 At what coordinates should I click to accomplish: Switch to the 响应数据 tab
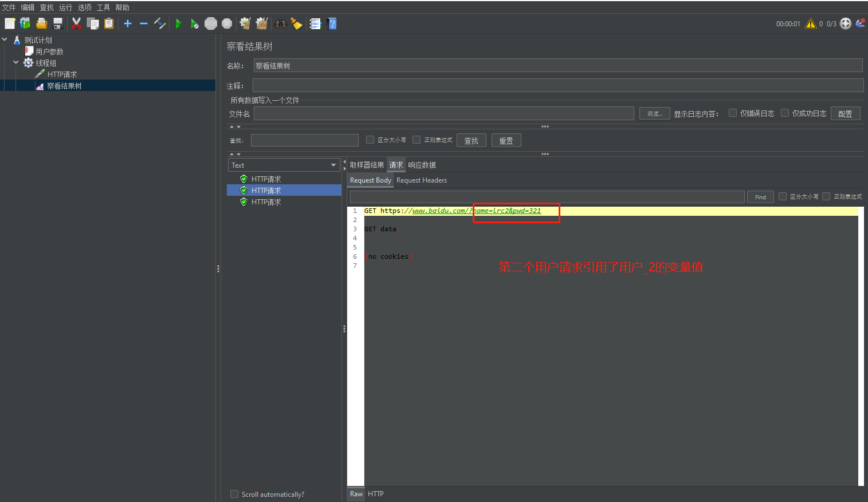pos(422,165)
